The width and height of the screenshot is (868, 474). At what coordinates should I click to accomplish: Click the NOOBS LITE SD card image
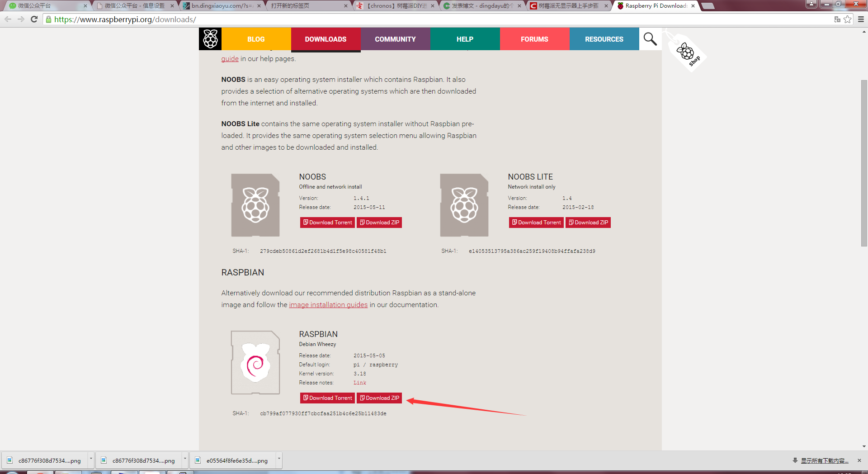(464, 205)
